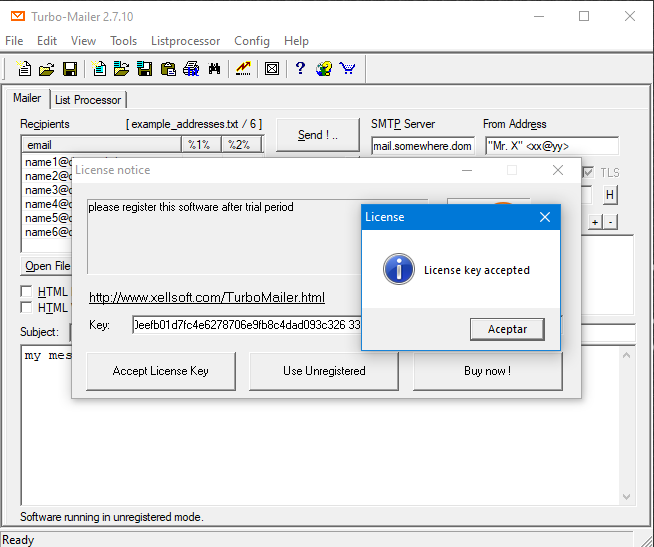The image size is (654, 547).
Task: Click the new message document toolbar icon
Action: [x=24, y=68]
